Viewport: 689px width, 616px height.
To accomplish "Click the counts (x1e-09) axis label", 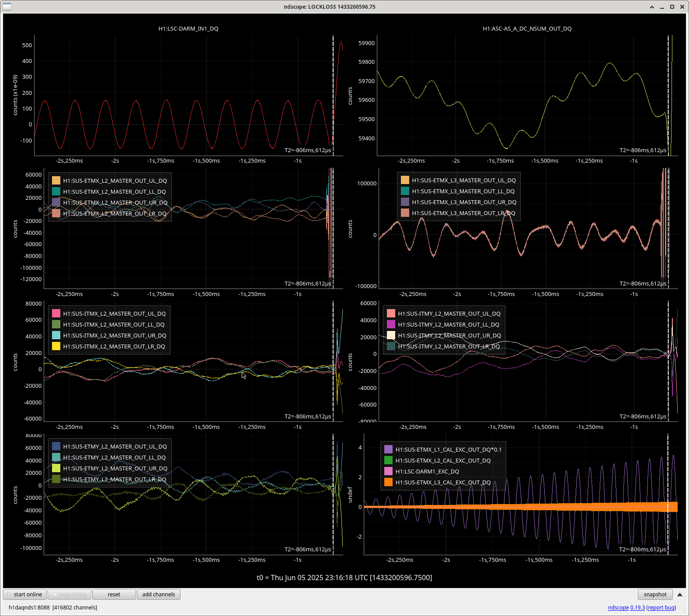I will [x=15, y=95].
